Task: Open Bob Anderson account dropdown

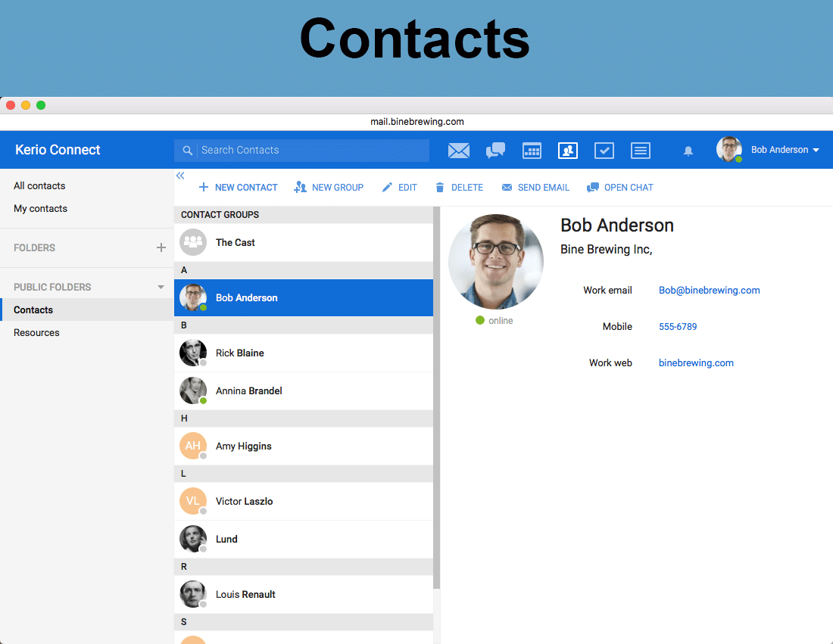Action: click(785, 150)
